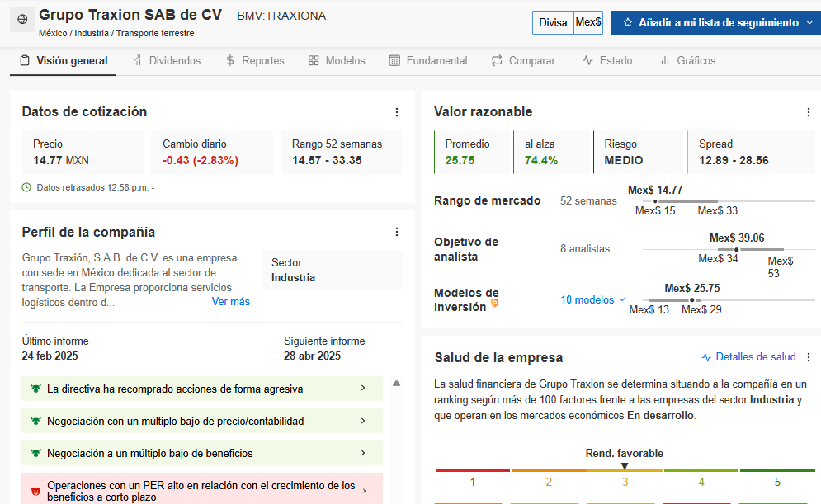
Task: Expand the watchlist button dropdown arrow
Action: coord(809,22)
